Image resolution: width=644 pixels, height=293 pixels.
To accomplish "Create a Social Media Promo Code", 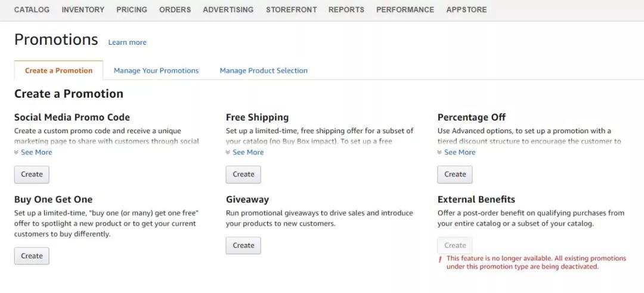I will tap(32, 174).
